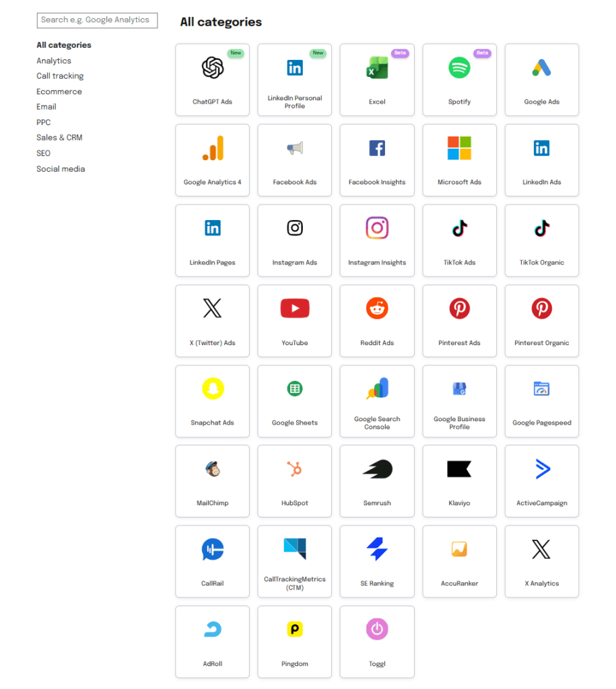Filter by the PPC category
Viewport: 616px width, 689px height.
tap(44, 122)
